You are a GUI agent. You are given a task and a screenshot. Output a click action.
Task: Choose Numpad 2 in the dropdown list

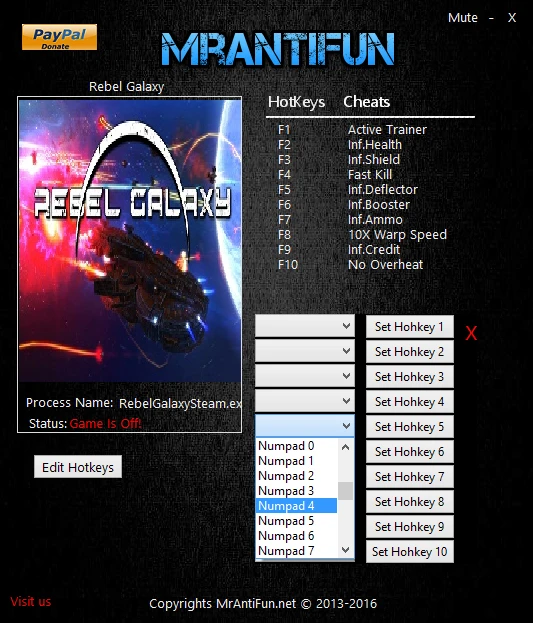(x=297, y=476)
